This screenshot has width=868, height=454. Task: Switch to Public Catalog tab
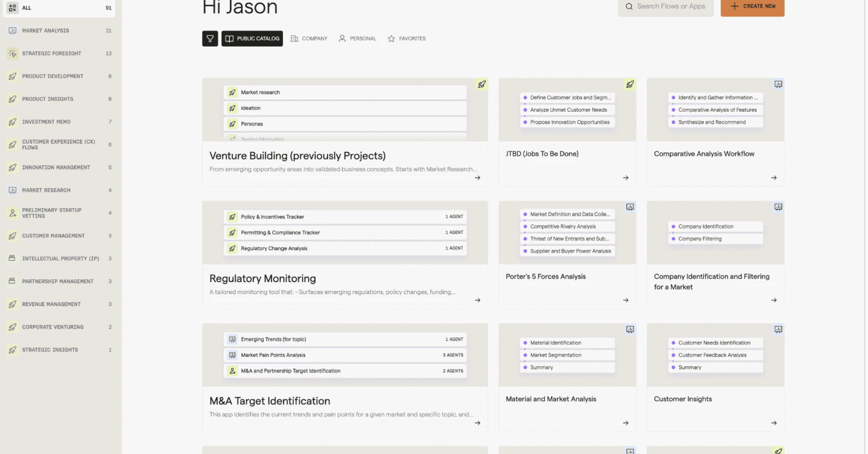(x=252, y=39)
